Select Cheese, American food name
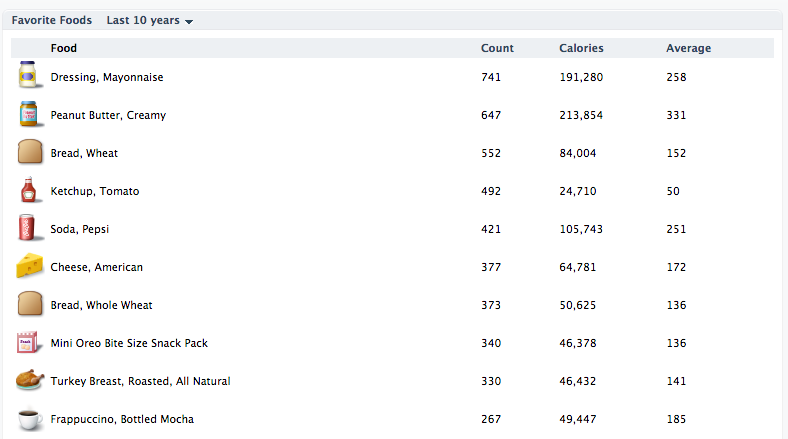Viewport: 788px width, 439px height. [96, 267]
